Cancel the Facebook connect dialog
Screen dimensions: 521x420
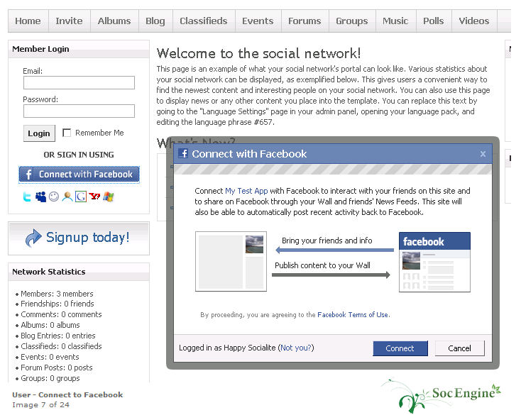pyautogui.click(x=459, y=348)
